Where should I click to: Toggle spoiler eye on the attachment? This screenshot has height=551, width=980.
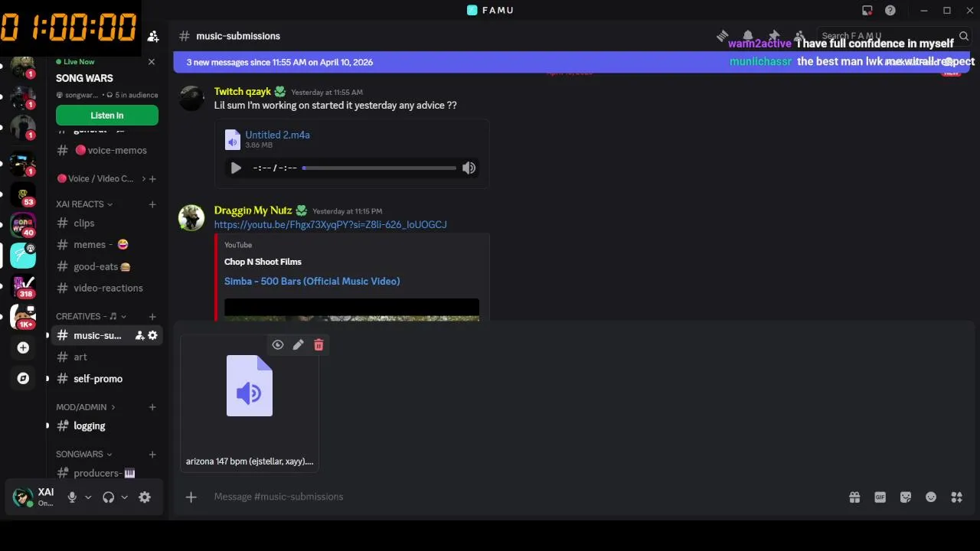277,345
